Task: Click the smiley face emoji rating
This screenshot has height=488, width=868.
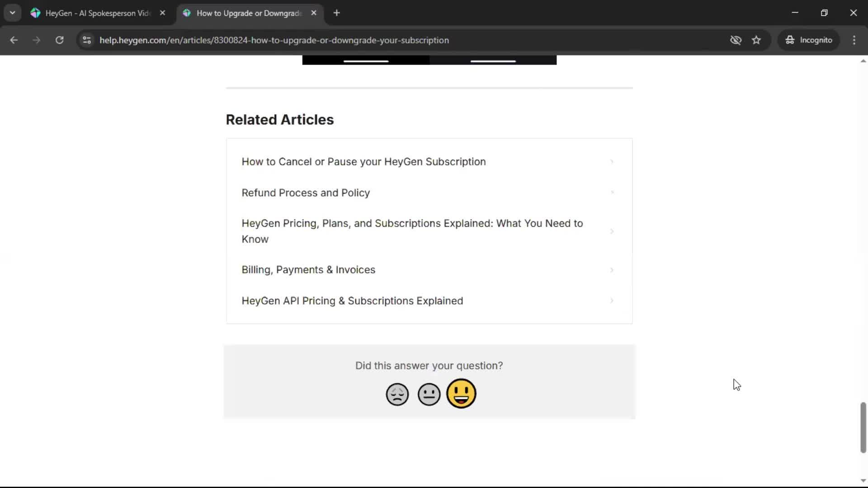Action: [461, 393]
